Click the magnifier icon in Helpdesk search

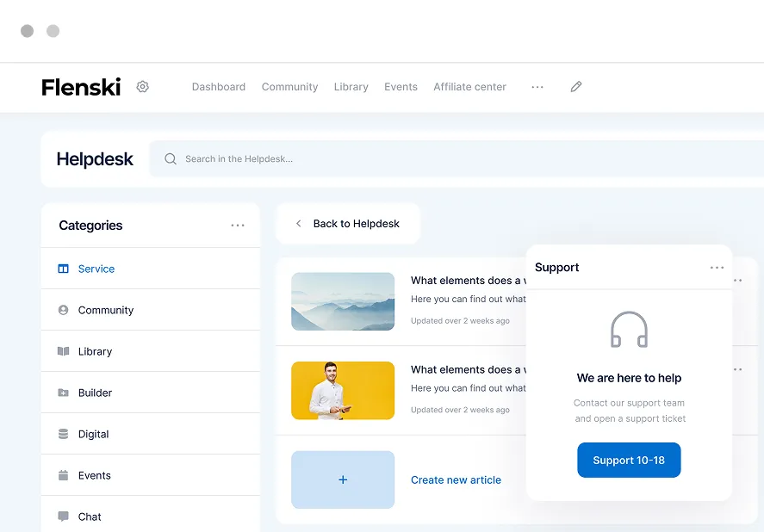tap(171, 159)
